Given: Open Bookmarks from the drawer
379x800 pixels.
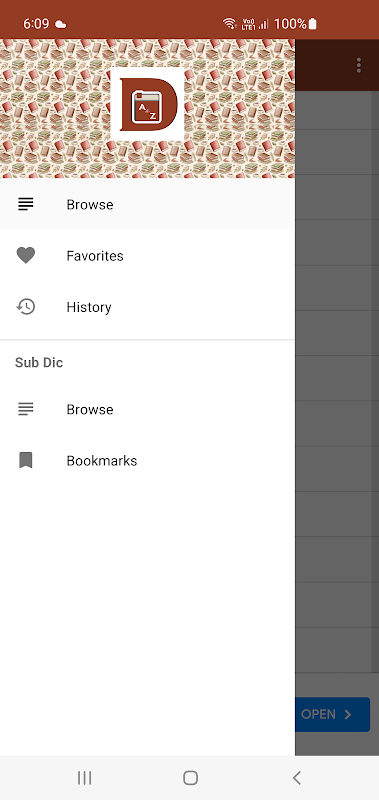Looking at the screenshot, I should tap(147, 460).
